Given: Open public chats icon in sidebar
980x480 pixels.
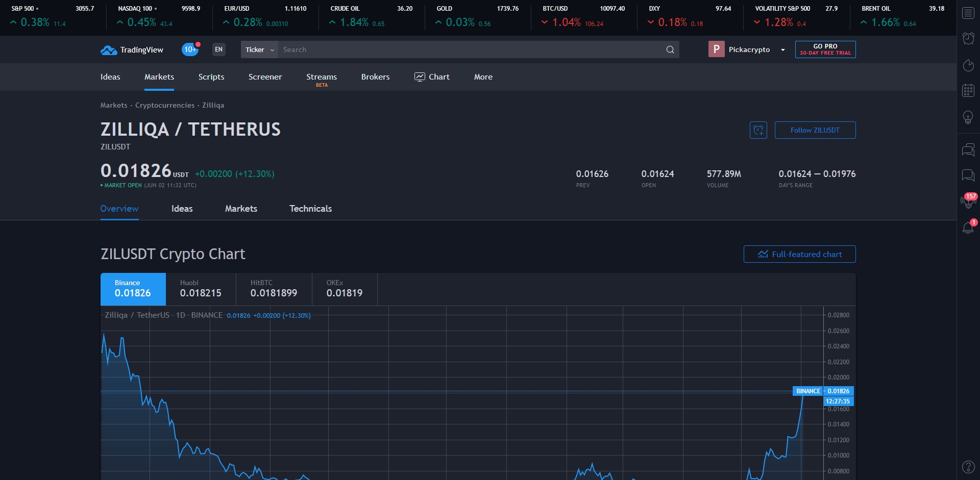Looking at the screenshot, I should (x=968, y=150).
